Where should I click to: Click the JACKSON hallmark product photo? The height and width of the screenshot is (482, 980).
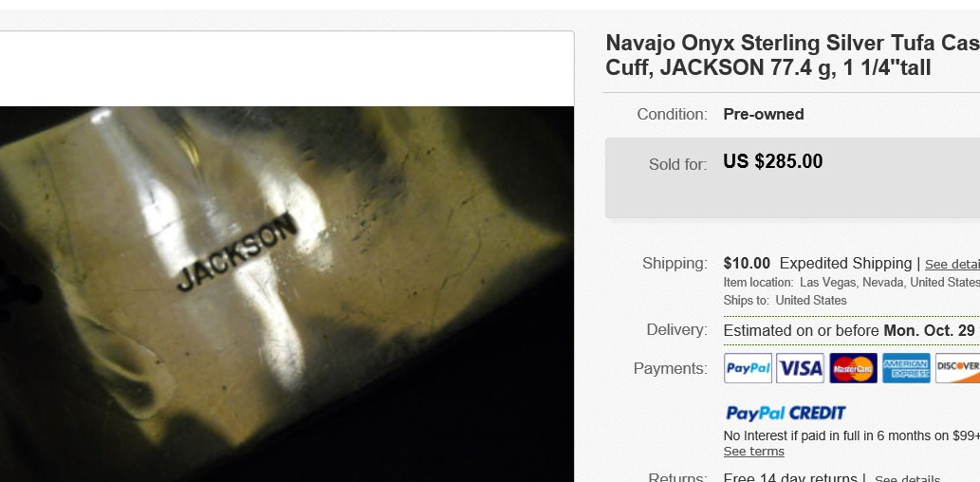click(x=287, y=294)
